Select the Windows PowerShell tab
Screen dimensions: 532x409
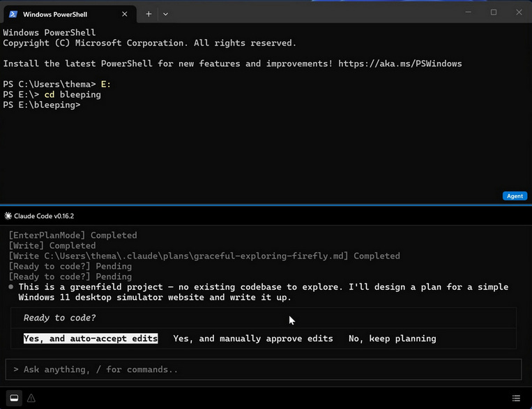point(70,14)
